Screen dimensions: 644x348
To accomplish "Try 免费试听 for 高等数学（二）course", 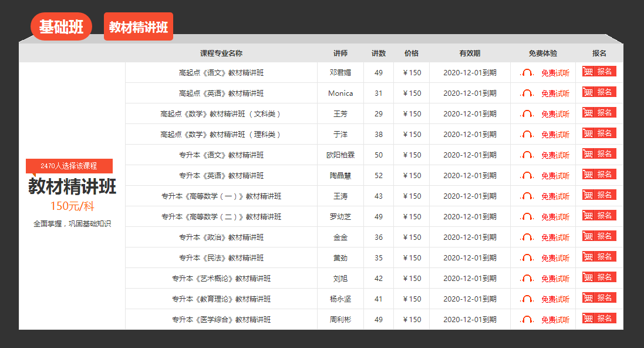I will pos(555,217).
